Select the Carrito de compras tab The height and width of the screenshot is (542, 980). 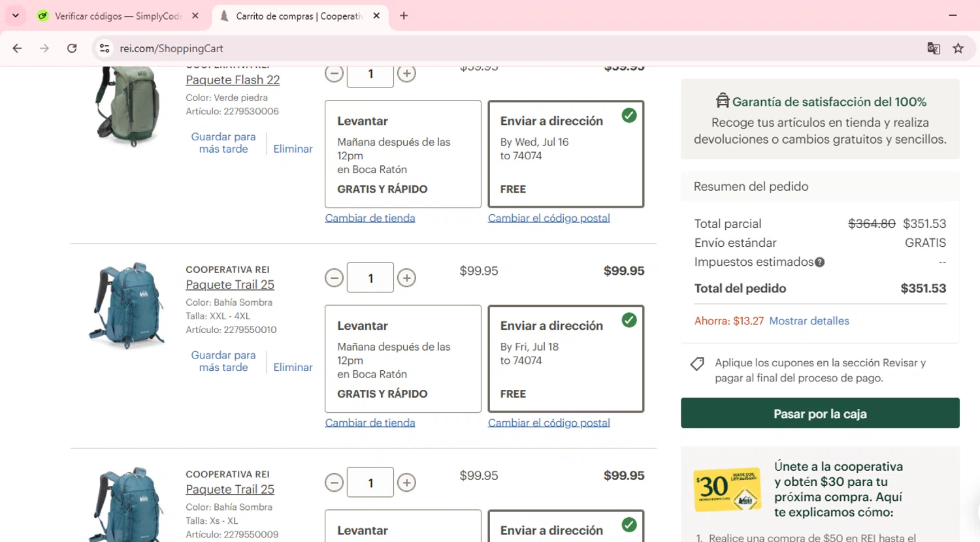click(x=298, y=16)
